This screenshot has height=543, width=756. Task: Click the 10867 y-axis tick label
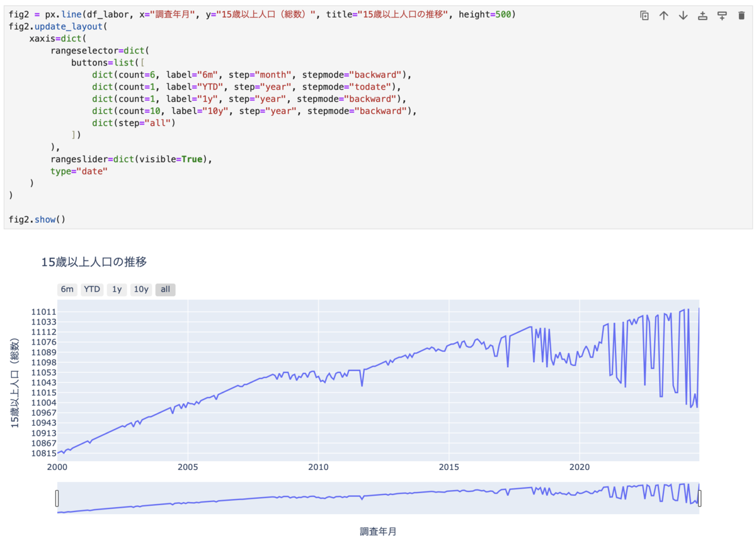(x=43, y=443)
